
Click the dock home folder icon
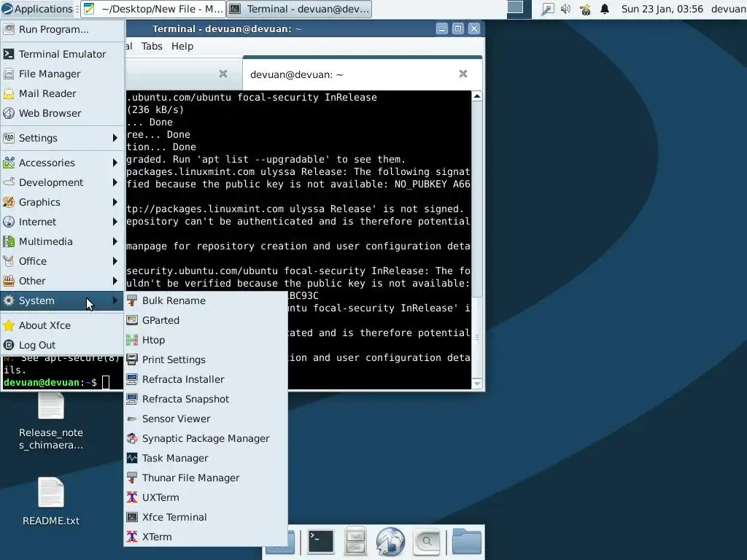click(x=466, y=542)
